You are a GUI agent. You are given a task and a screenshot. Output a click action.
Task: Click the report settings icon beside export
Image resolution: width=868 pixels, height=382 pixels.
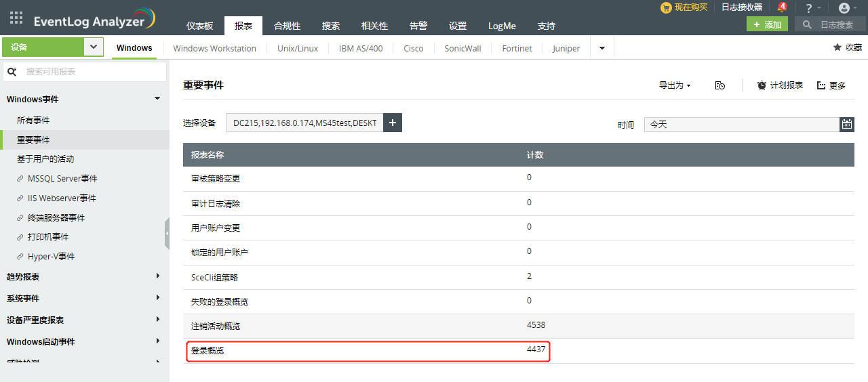720,85
